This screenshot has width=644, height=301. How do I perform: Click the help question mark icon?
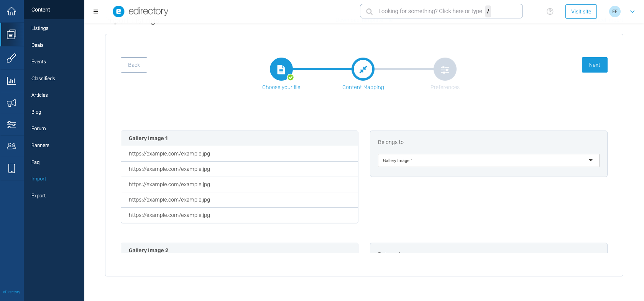[x=550, y=12]
